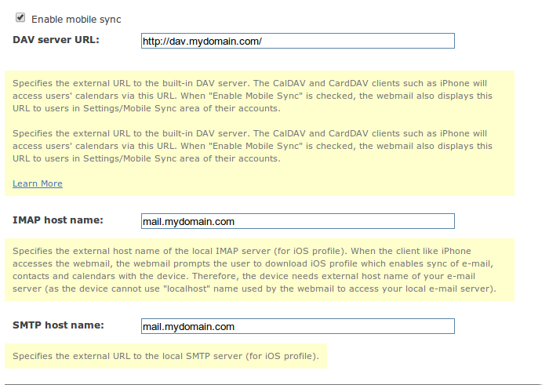
Task: Click the first DAV server description paragraph
Action: [253, 96]
